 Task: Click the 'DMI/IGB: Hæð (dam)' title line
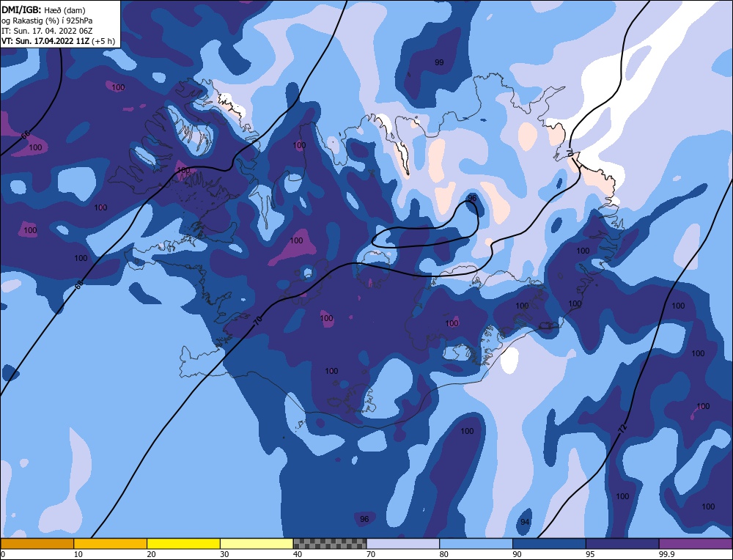(44, 10)
